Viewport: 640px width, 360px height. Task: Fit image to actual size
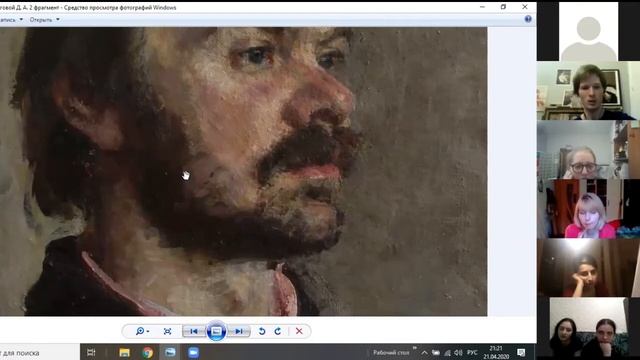tap(167, 331)
